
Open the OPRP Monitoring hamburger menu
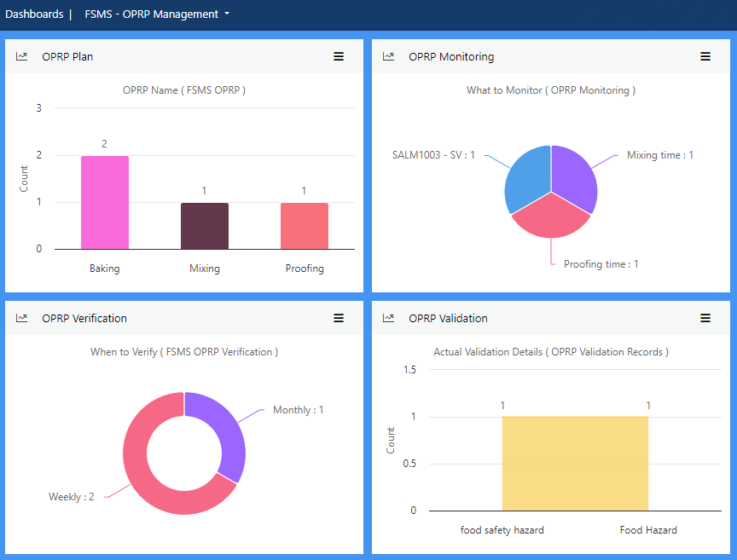point(705,56)
